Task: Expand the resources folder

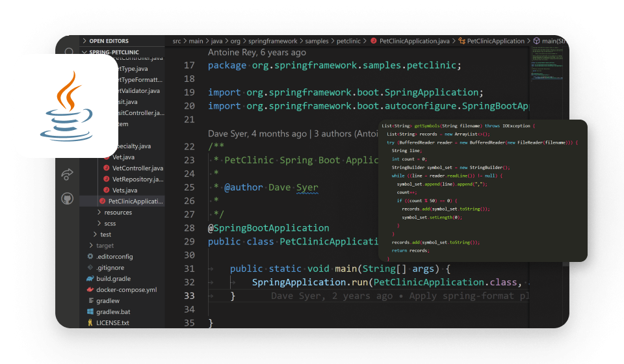Action: [x=118, y=212]
